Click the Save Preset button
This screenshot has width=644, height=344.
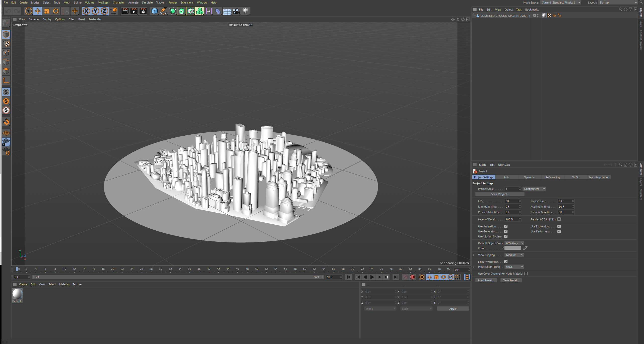point(511,280)
